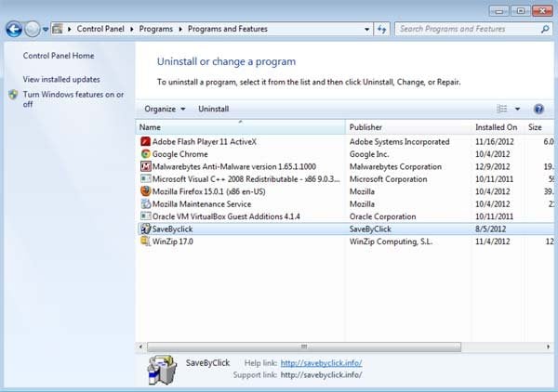The width and height of the screenshot is (558, 392).
Task: Click the Adobe Flash Player icon
Action: 145,141
